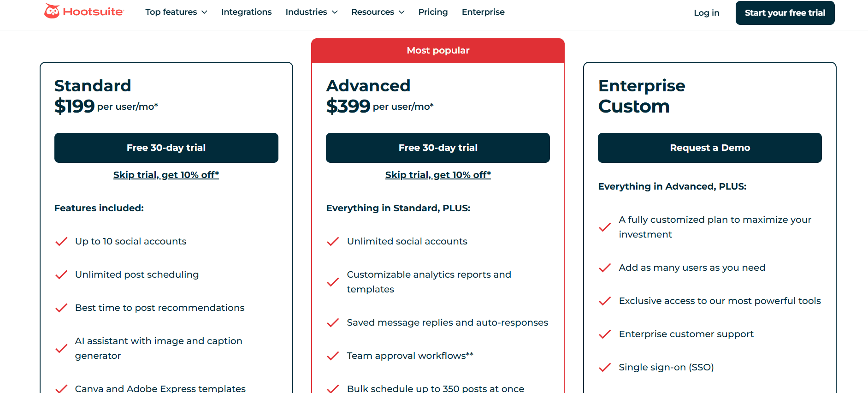
Task: Click the Advanced plan heading
Action: click(x=368, y=86)
